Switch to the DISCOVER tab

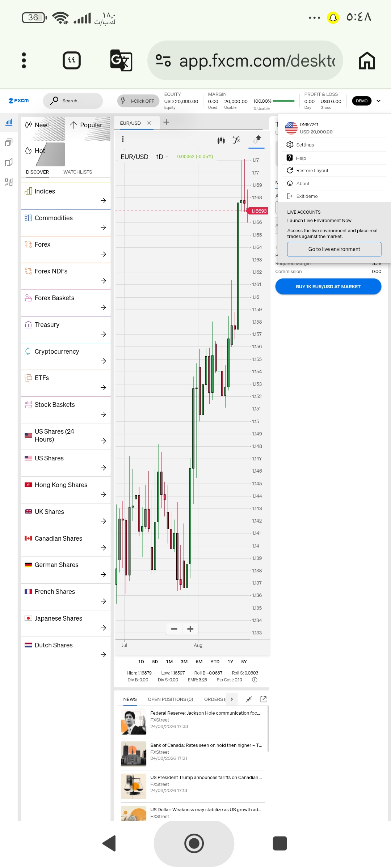point(37,172)
